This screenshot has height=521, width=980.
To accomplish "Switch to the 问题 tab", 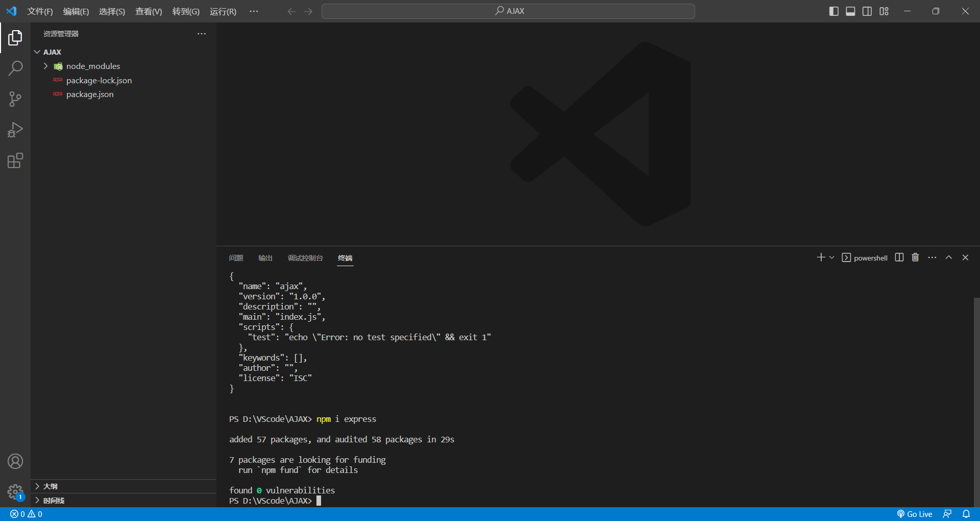I will 236,258.
